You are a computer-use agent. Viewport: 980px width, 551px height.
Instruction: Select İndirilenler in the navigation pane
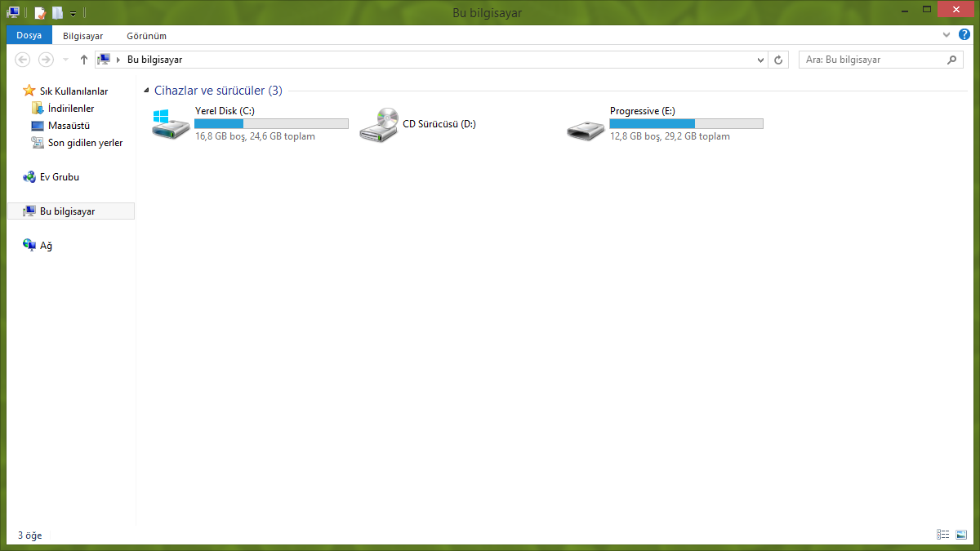71,109
